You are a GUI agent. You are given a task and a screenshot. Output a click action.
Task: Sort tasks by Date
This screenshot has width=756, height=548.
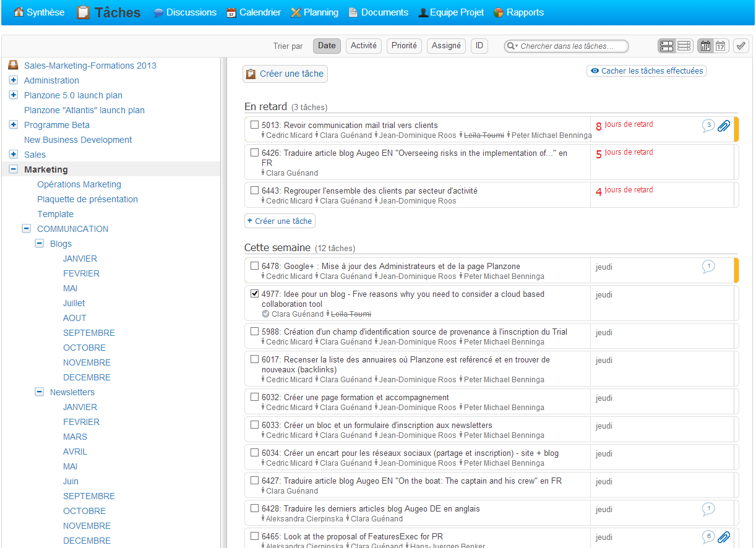tap(327, 46)
